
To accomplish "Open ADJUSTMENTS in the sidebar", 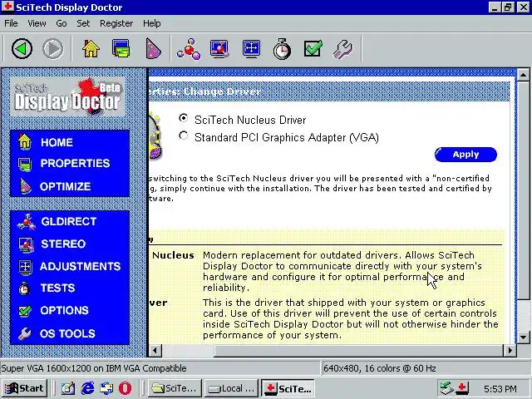I will pos(80,266).
